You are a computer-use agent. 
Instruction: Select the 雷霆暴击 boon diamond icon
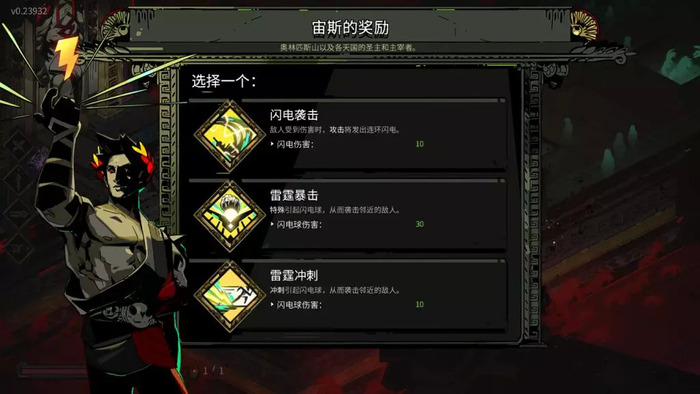230,216
